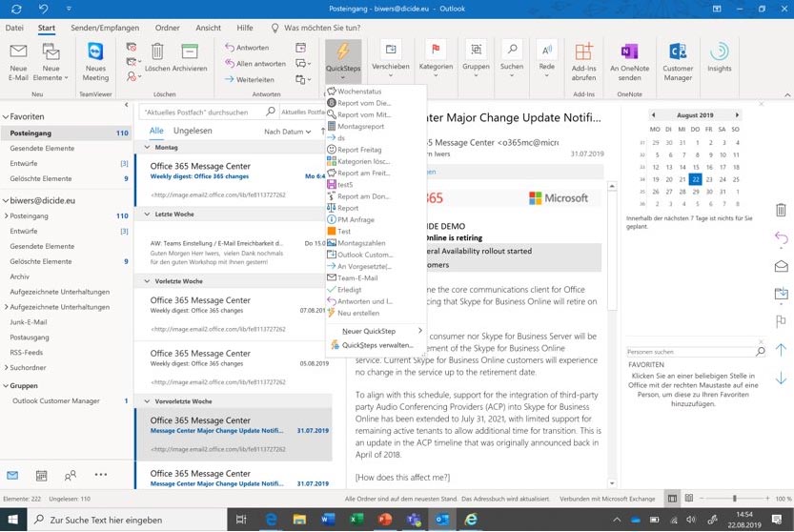Viewport: 794px width, 532px height.
Task: Open Customer Manager from ribbon
Action: coord(678,62)
